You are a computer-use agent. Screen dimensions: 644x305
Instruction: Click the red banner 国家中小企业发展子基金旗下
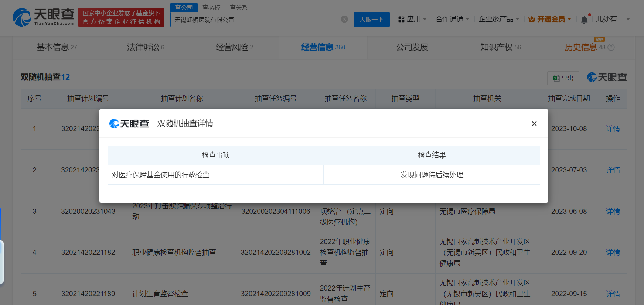[x=121, y=17]
